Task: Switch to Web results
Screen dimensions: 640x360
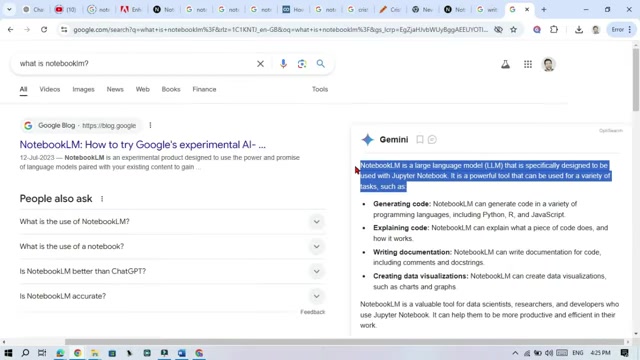Action: click(142, 89)
